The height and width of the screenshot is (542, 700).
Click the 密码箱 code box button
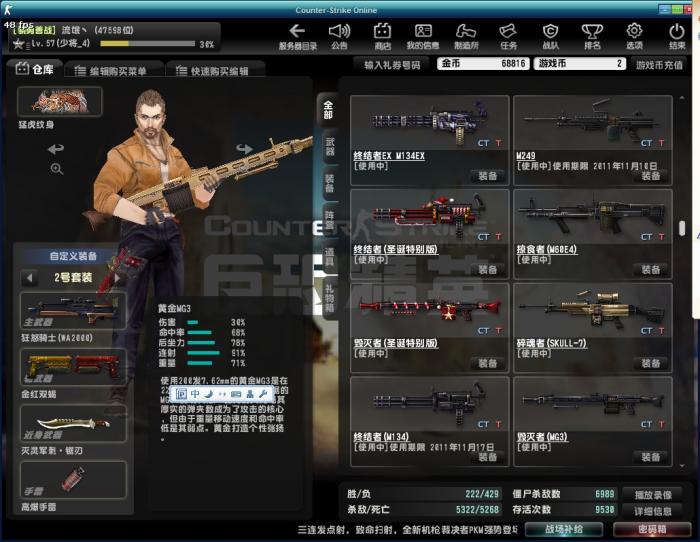652,529
